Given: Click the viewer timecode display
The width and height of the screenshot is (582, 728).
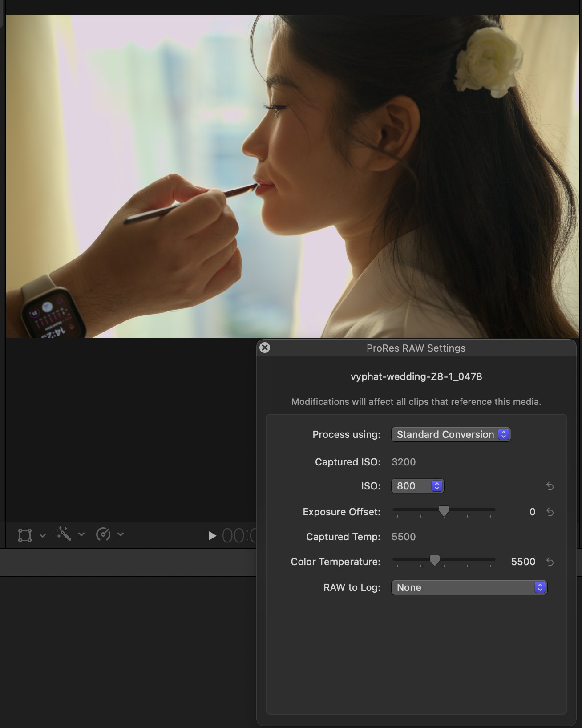Looking at the screenshot, I should [x=239, y=536].
